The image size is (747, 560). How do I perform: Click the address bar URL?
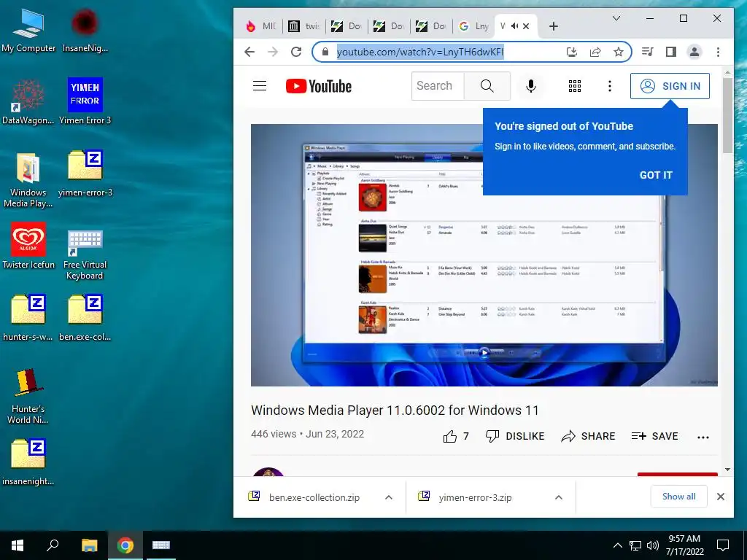point(420,52)
